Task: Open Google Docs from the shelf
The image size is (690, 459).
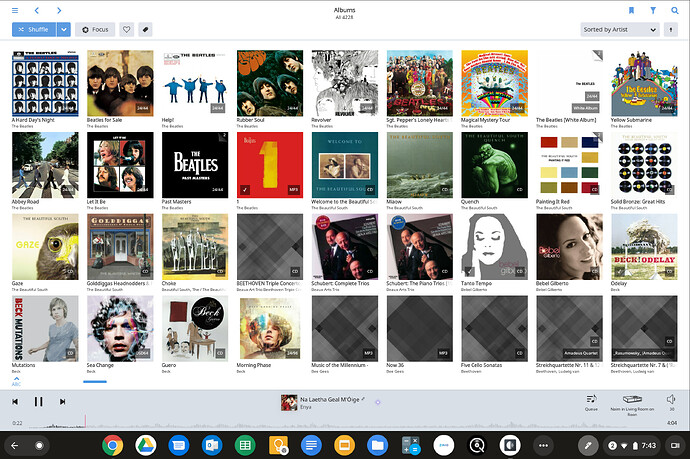Action: click(x=311, y=445)
